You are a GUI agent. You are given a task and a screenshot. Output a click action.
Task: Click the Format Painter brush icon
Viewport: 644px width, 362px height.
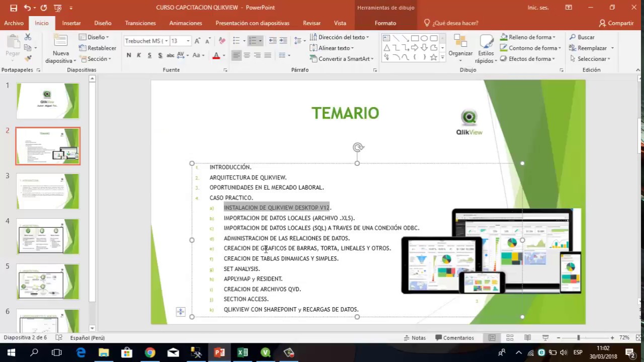pos(28,58)
